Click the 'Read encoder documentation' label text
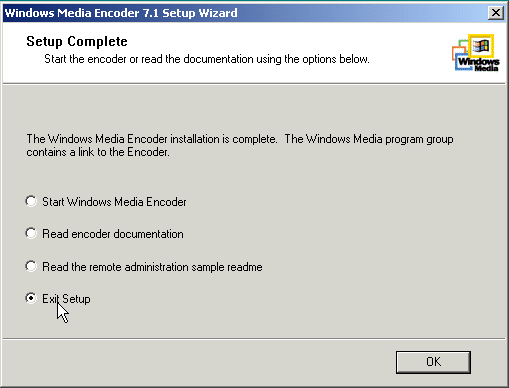This screenshot has height=388, width=509. [x=113, y=234]
